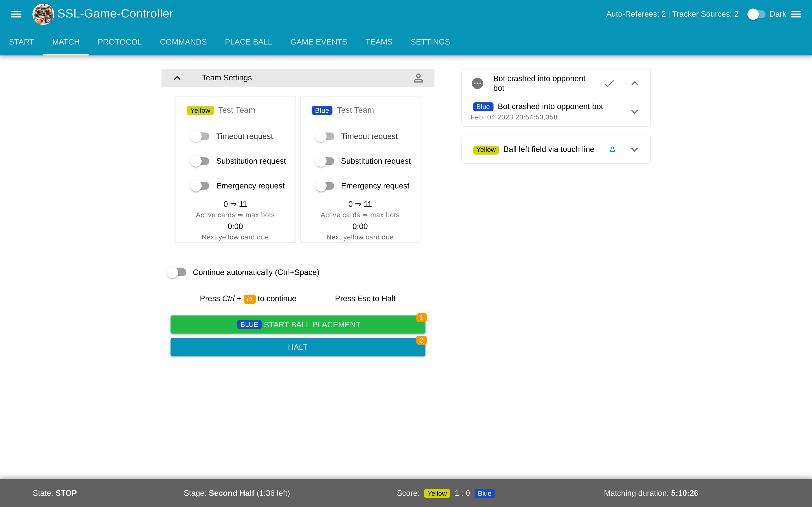Expand Blue bot crash event details
Screen dimensions: 812x507
point(634,112)
